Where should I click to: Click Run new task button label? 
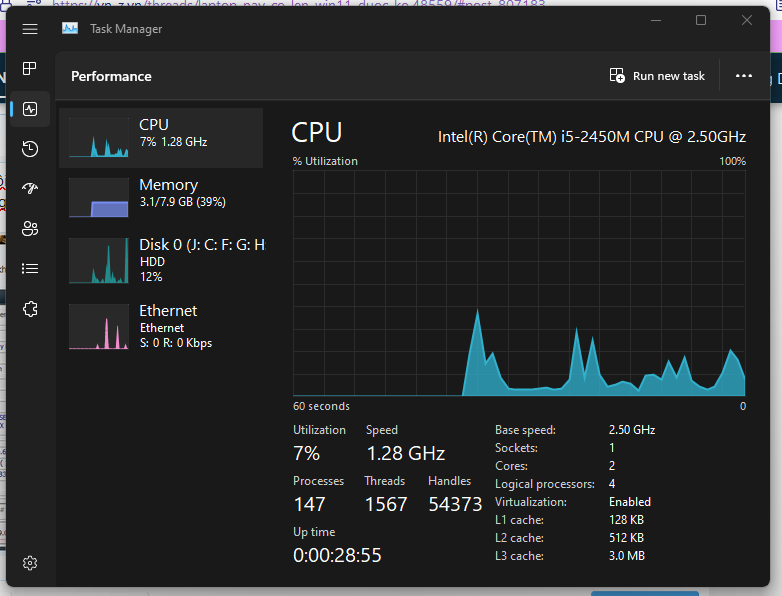point(669,76)
